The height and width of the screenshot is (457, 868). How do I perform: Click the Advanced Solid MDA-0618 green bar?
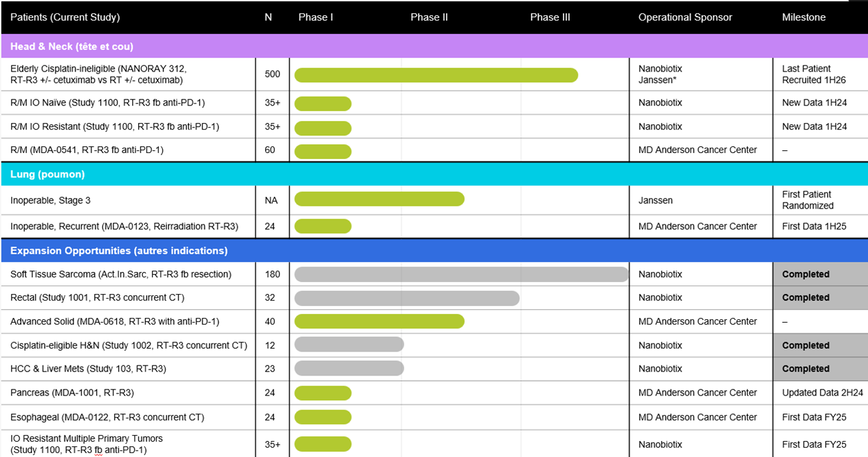379,321
